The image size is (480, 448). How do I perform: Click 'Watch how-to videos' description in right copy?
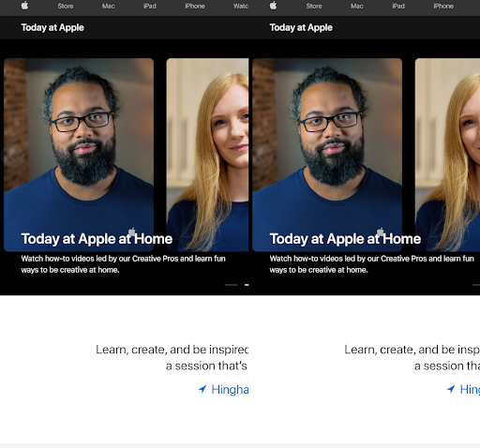[x=371, y=264]
